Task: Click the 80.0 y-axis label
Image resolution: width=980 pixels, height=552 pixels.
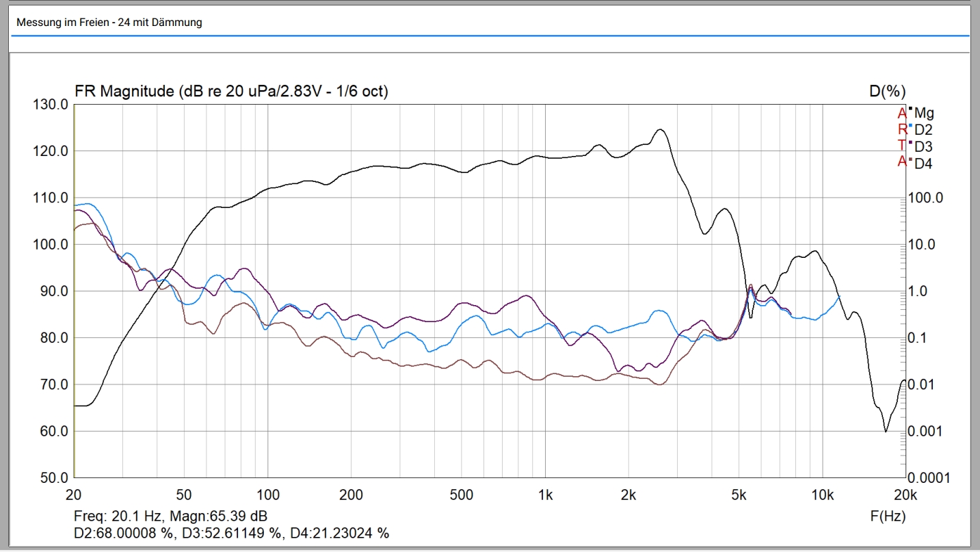Action: (55, 338)
